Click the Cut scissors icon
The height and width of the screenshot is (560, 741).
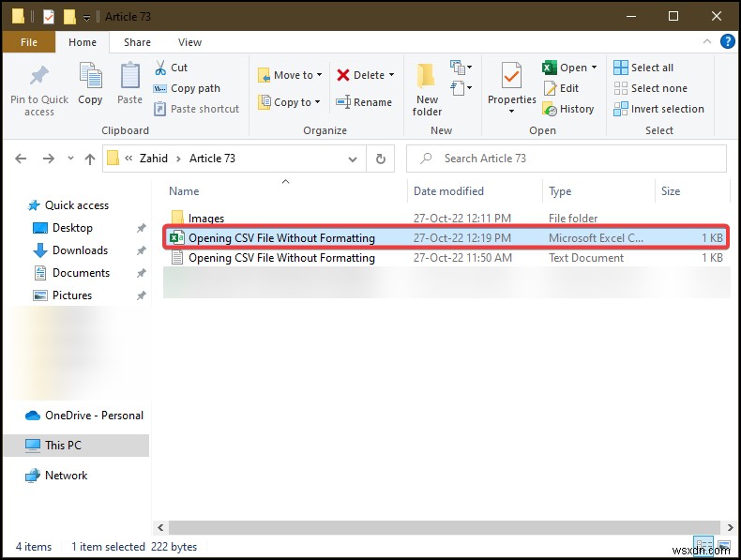(160, 68)
